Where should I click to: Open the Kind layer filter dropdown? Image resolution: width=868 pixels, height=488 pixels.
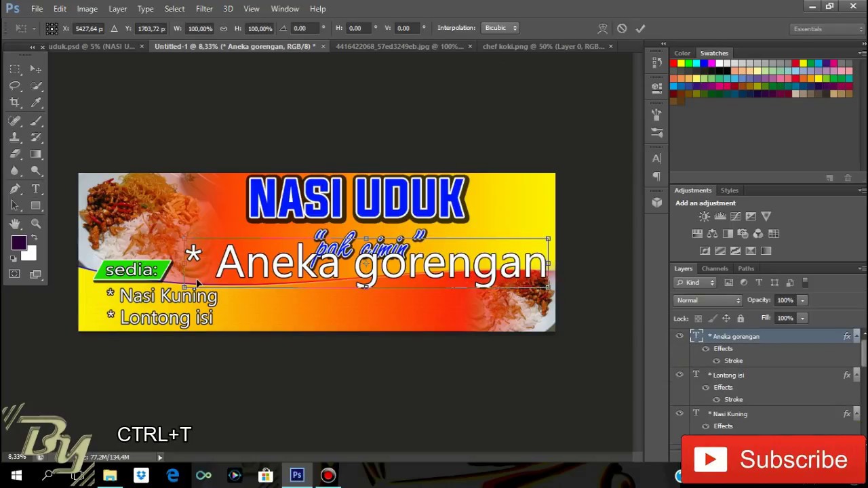pos(695,283)
